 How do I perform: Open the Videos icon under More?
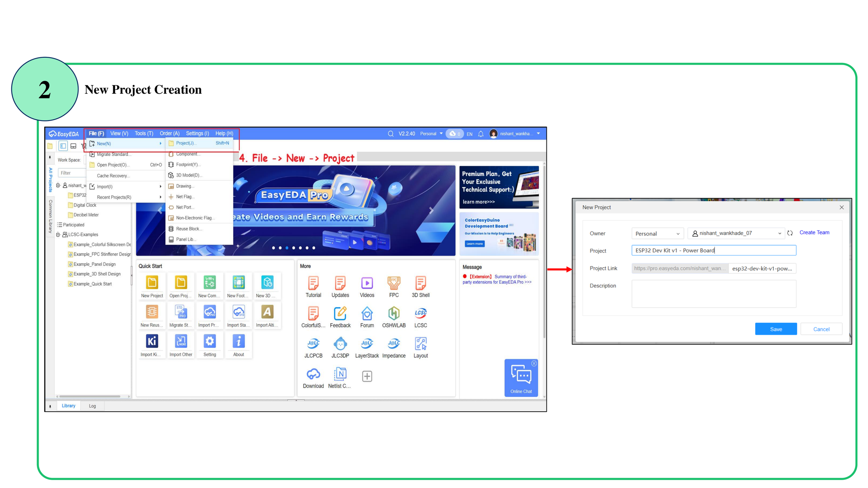pyautogui.click(x=367, y=283)
